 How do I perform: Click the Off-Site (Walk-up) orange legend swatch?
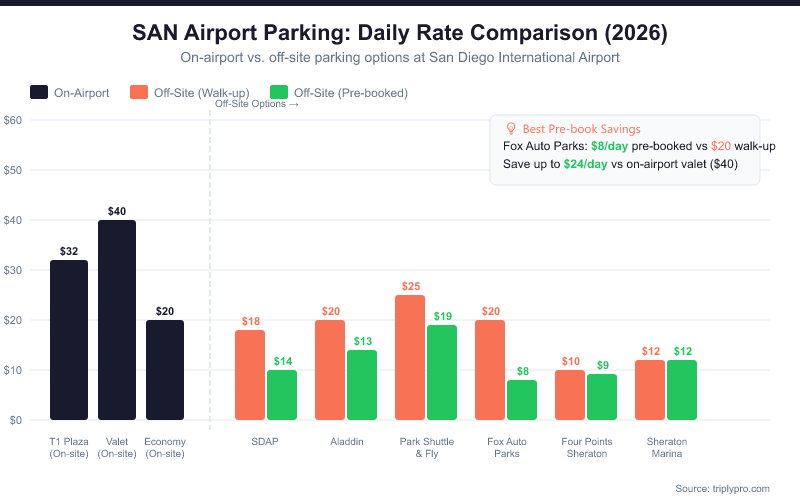(140, 93)
